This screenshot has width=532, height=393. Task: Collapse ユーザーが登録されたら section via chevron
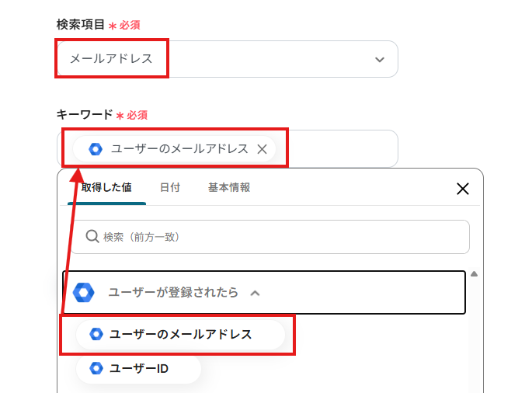[x=255, y=293]
